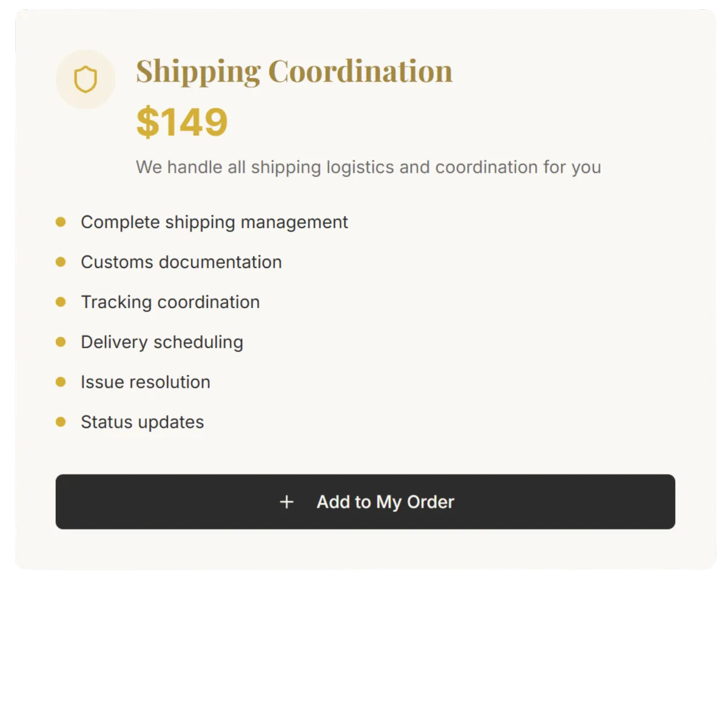Click the word Coordination in title

click(x=360, y=71)
